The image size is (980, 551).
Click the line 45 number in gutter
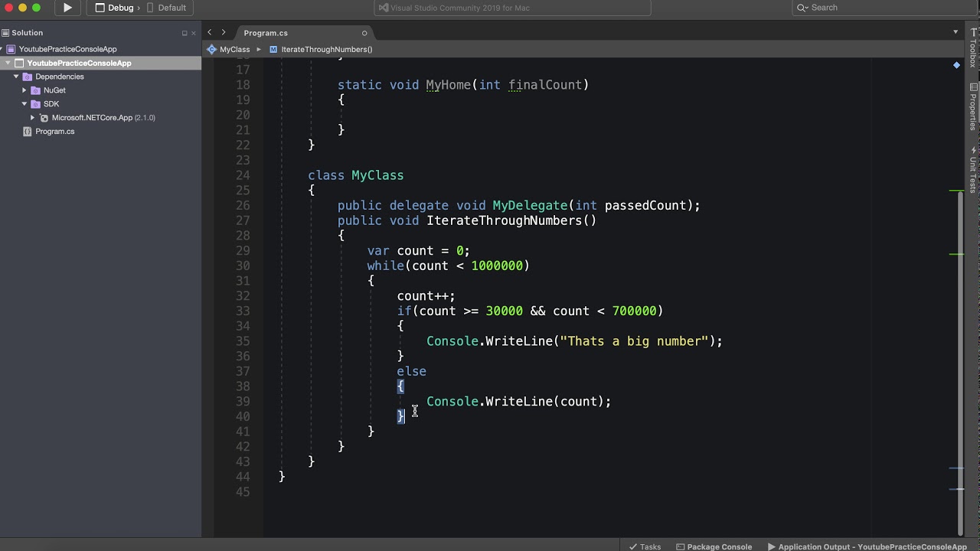(243, 492)
